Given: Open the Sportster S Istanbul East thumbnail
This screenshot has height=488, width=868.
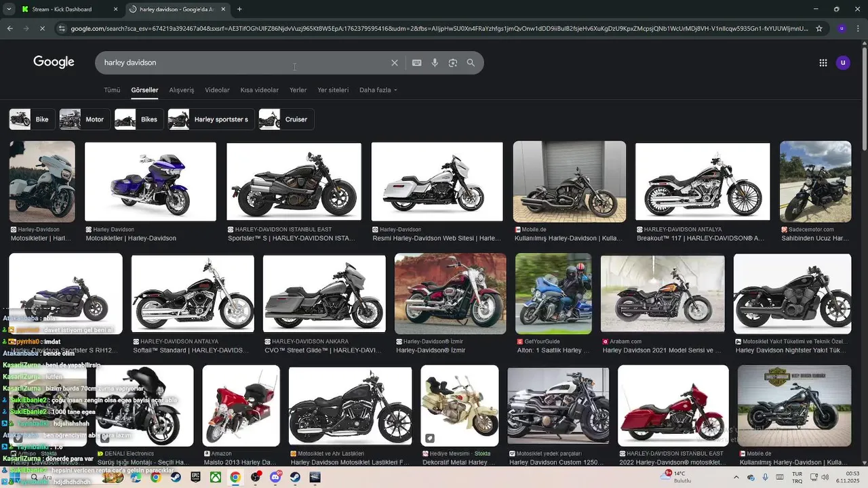Looking at the screenshot, I should (x=294, y=181).
